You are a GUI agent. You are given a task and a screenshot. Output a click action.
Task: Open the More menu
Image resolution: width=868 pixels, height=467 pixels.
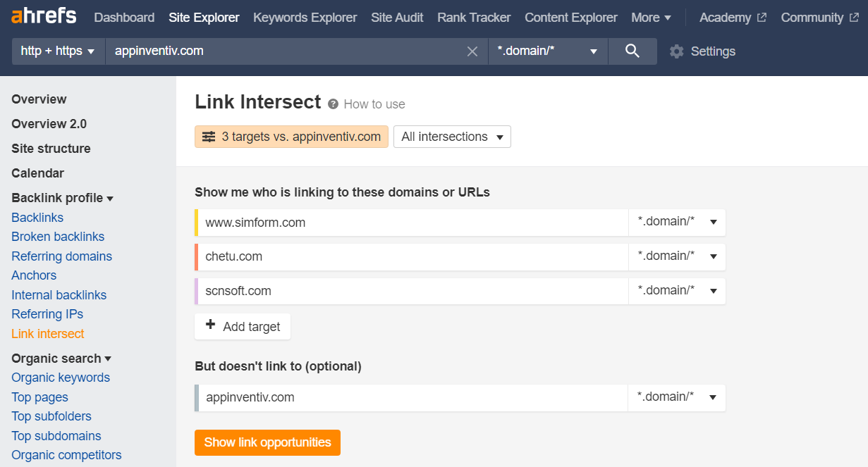[651, 18]
